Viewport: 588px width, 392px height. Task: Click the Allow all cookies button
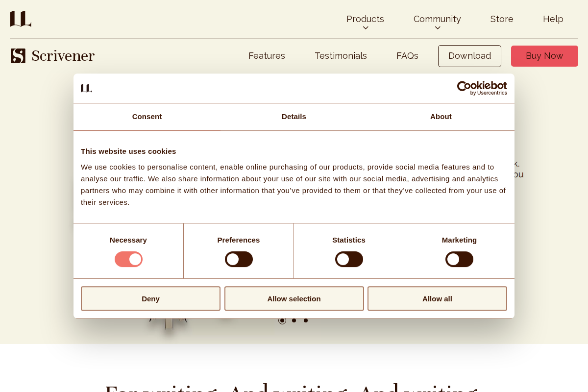(x=437, y=298)
